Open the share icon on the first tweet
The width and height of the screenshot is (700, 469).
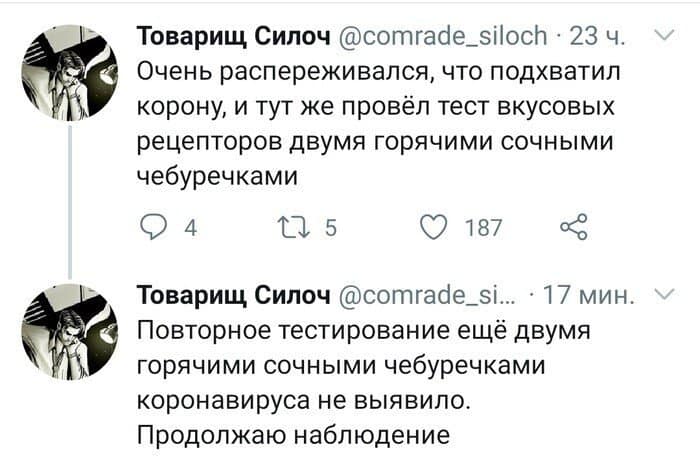tap(574, 227)
